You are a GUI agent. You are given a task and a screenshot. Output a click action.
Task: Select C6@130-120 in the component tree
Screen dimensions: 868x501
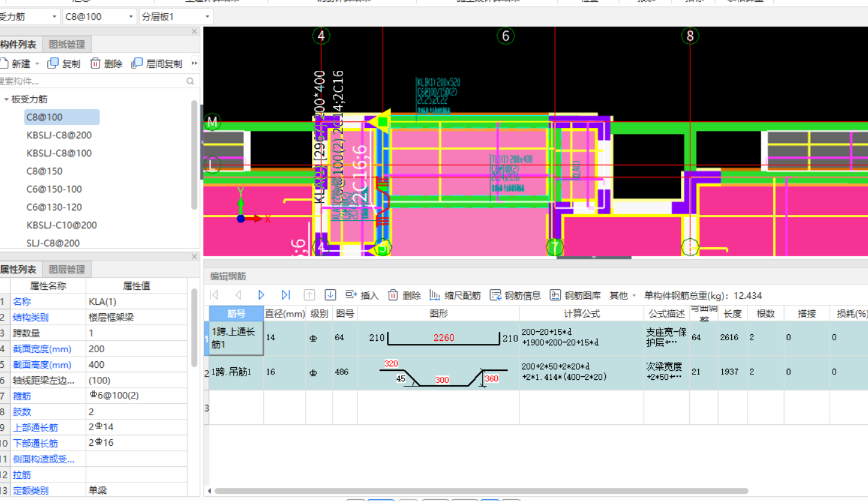(x=54, y=207)
